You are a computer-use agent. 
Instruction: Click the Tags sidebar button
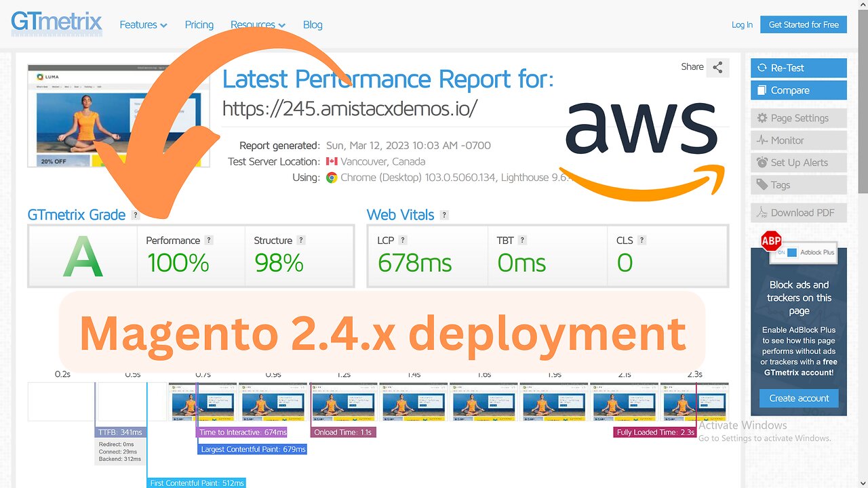(x=799, y=185)
